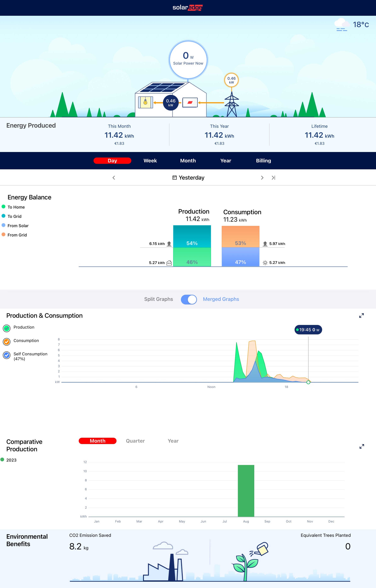Click This Month 11.42 kWh value

119,135
